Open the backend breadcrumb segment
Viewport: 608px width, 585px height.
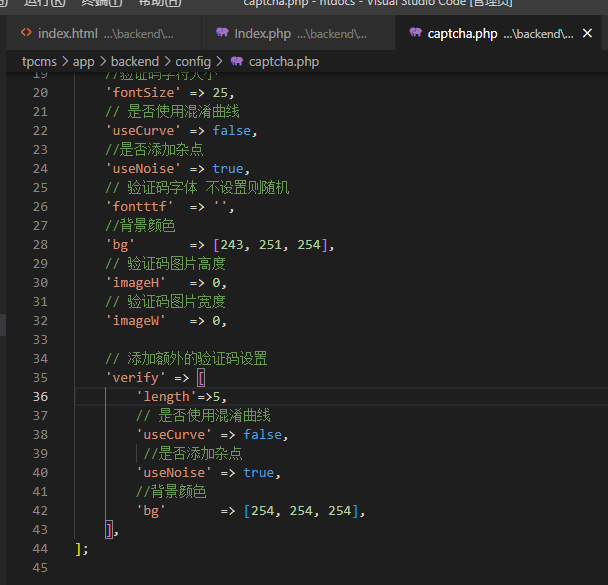pyautogui.click(x=135, y=62)
